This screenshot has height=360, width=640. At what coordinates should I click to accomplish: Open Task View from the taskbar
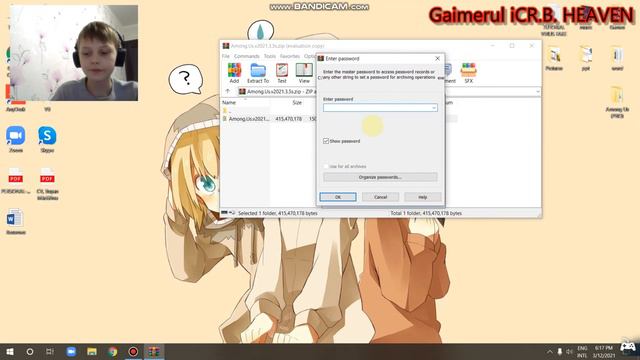(x=50, y=351)
